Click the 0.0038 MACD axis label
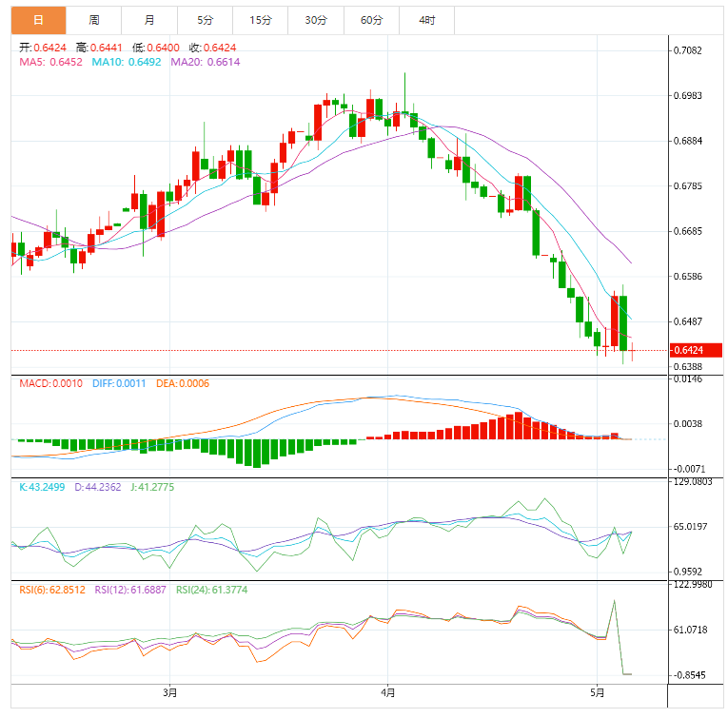 tap(688, 423)
